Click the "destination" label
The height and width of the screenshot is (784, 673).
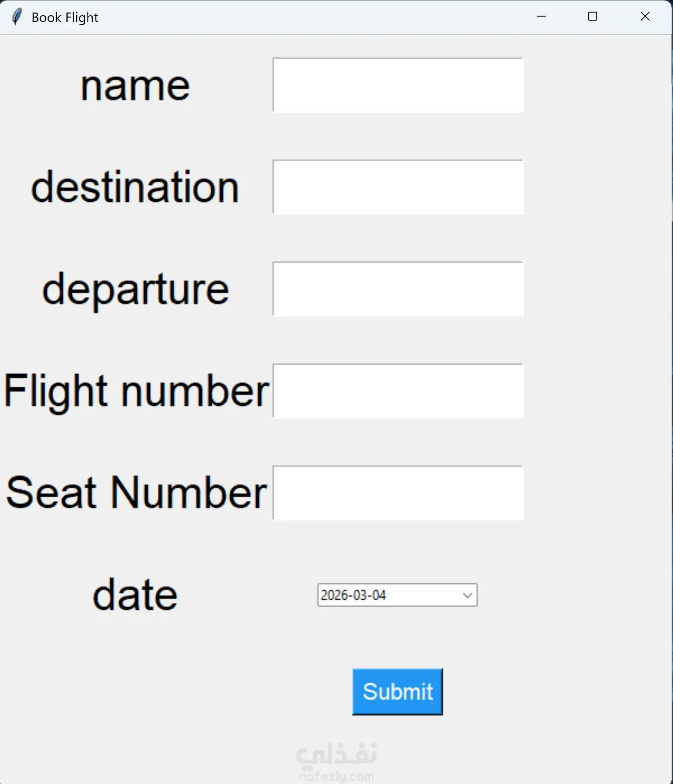[135, 187]
